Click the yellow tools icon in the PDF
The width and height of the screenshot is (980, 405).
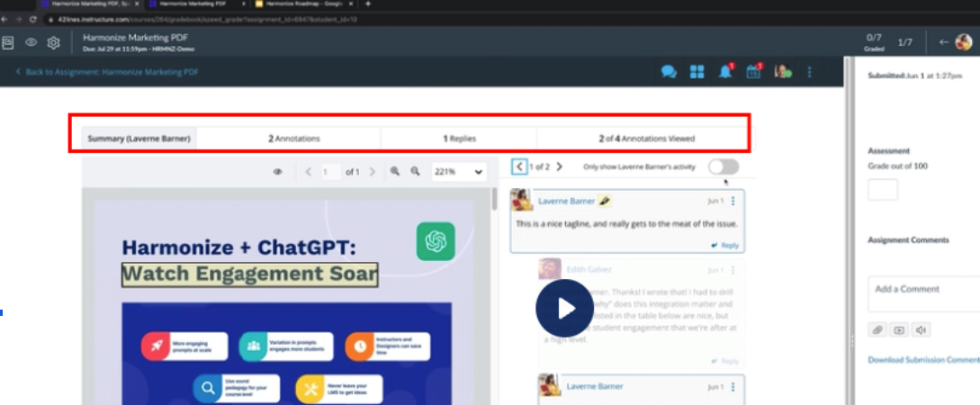pyautogui.click(x=310, y=389)
